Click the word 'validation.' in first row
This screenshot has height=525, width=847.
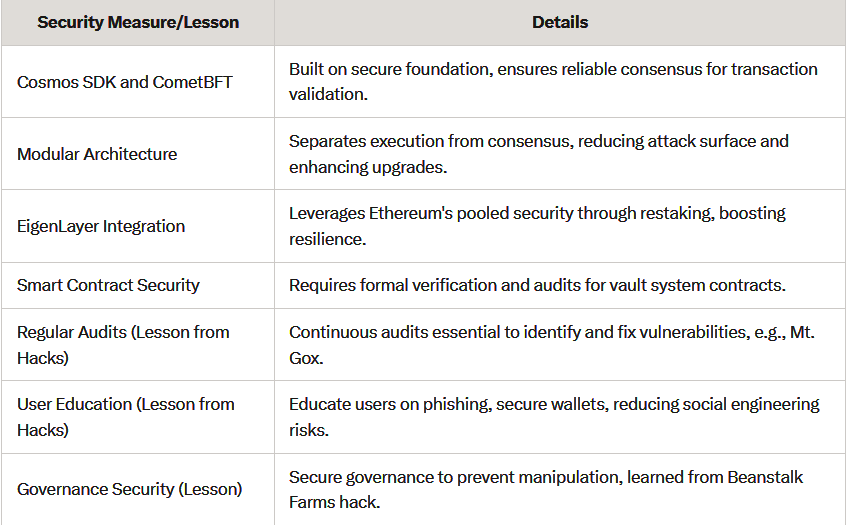click(328, 95)
